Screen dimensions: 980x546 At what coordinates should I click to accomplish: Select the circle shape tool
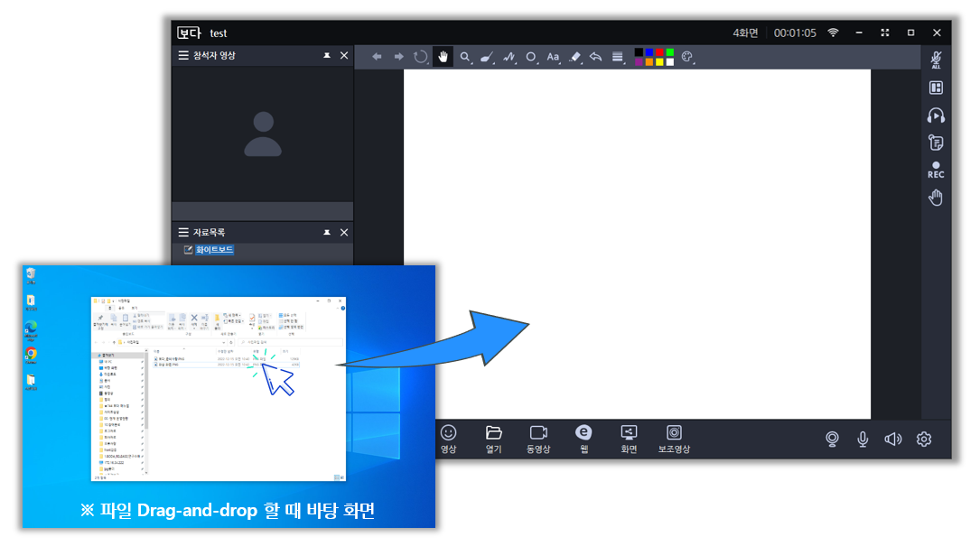531,57
